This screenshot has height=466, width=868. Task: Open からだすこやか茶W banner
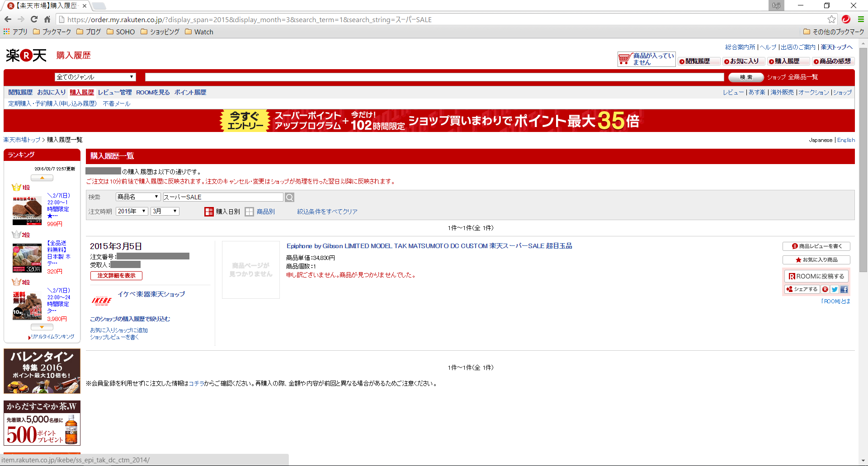42,423
